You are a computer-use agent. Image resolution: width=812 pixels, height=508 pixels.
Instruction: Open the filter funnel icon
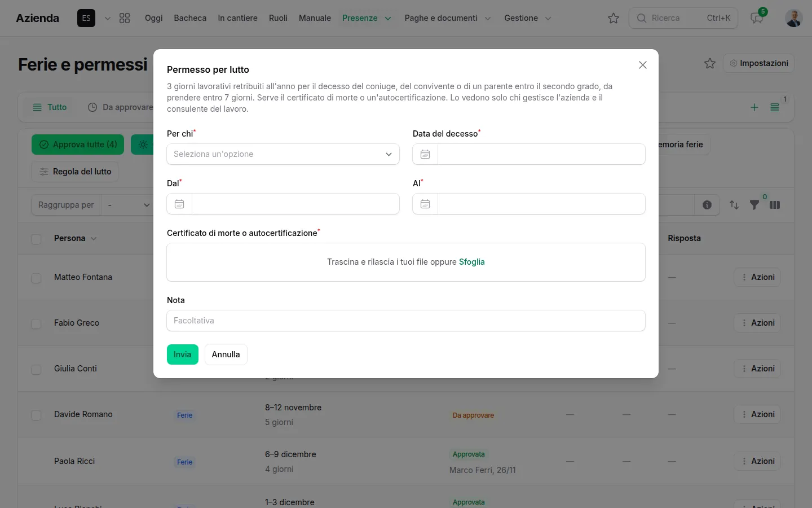tap(754, 205)
